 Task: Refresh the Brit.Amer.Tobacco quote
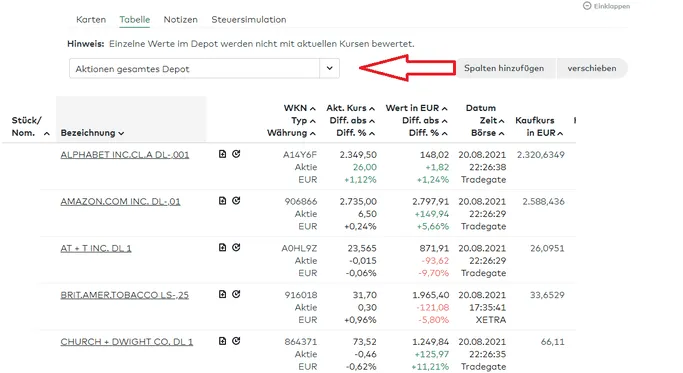point(236,294)
